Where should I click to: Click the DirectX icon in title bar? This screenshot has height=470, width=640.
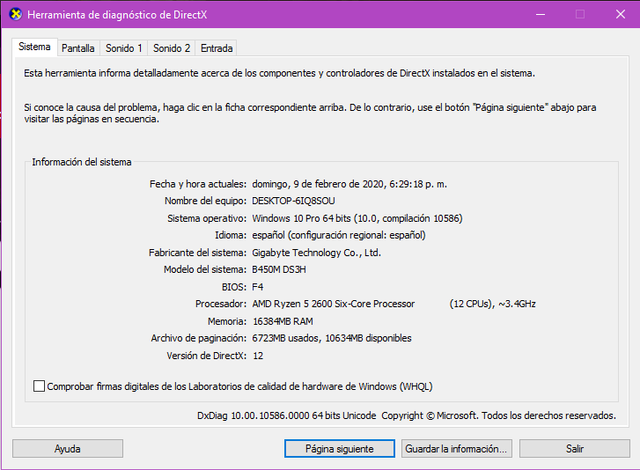(x=16, y=14)
